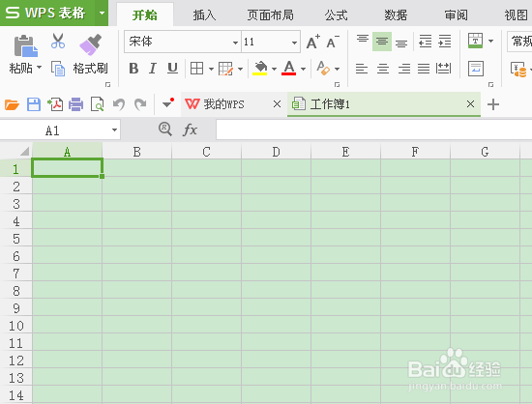Add new document tab with plus
The image size is (532, 404).
[x=493, y=104]
